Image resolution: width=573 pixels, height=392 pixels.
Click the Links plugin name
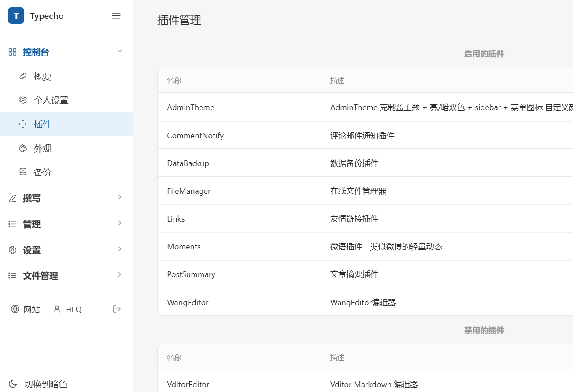pyautogui.click(x=176, y=219)
